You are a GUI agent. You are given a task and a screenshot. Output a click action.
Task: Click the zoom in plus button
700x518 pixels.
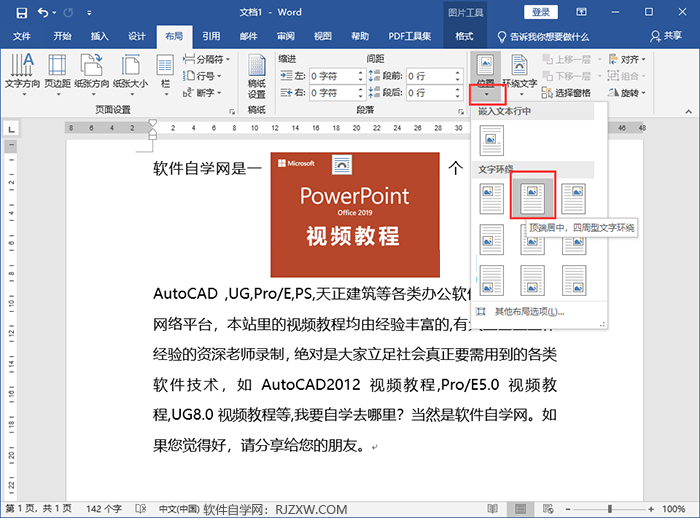[651, 509]
